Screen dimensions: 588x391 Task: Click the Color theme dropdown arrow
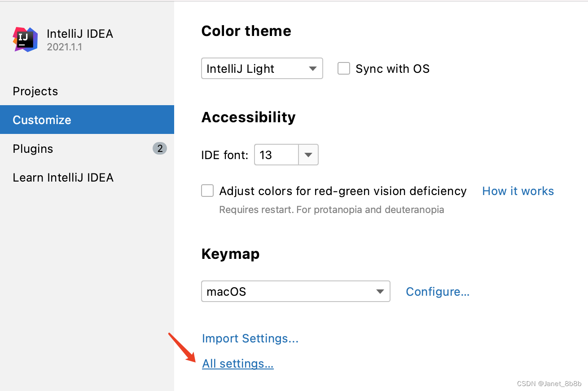(x=313, y=69)
